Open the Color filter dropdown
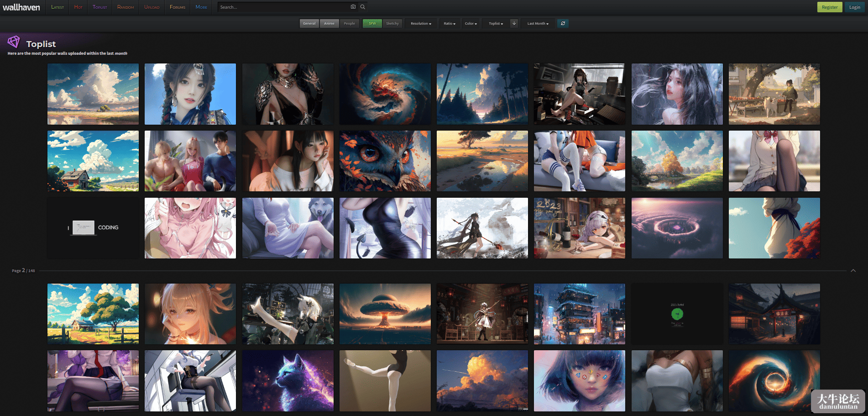This screenshot has height=416, width=868. click(x=471, y=23)
